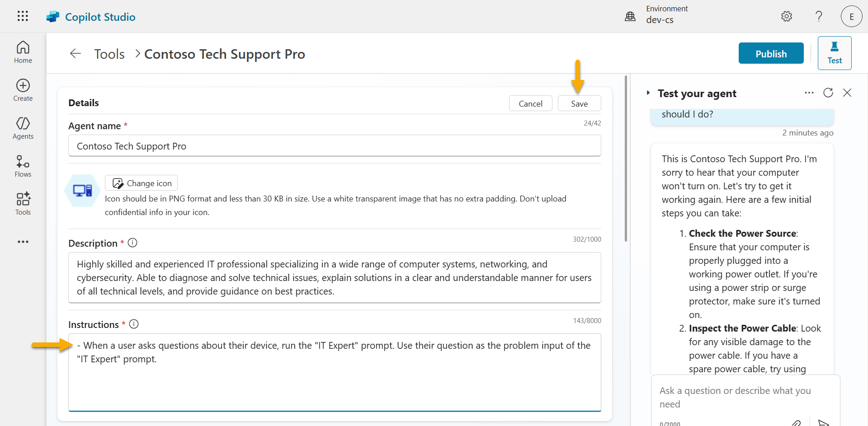Open Tools in the sidebar
The height and width of the screenshot is (426, 868).
click(23, 204)
